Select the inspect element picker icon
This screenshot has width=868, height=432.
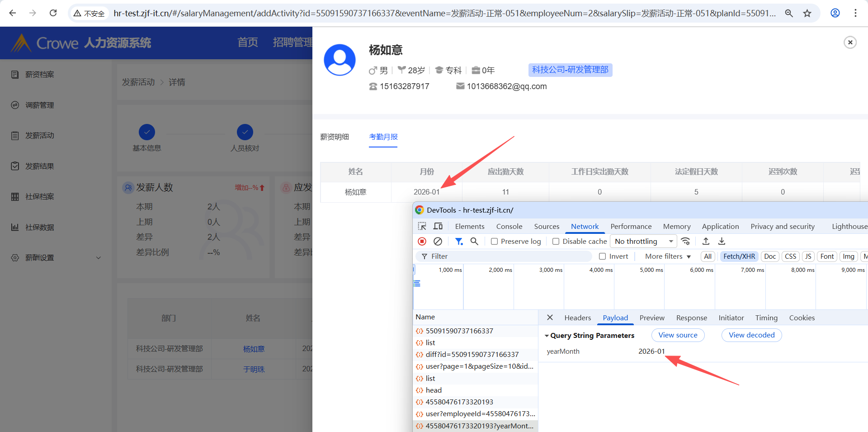coord(422,226)
